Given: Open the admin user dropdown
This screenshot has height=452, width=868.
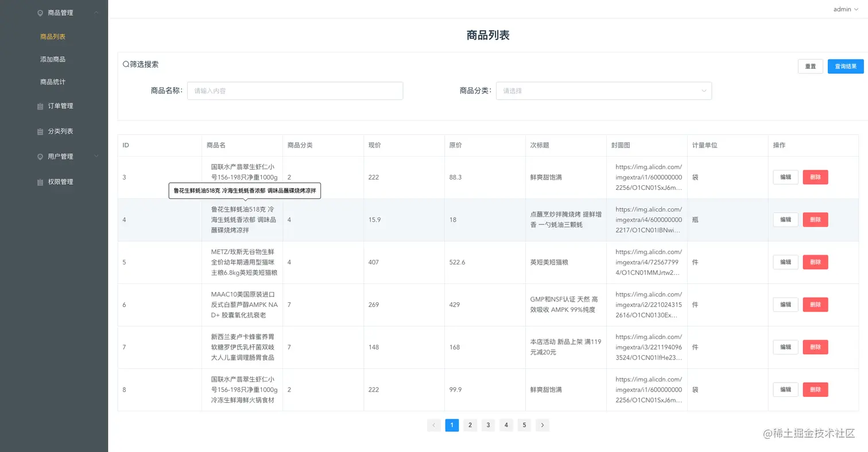Looking at the screenshot, I should 846,9.
